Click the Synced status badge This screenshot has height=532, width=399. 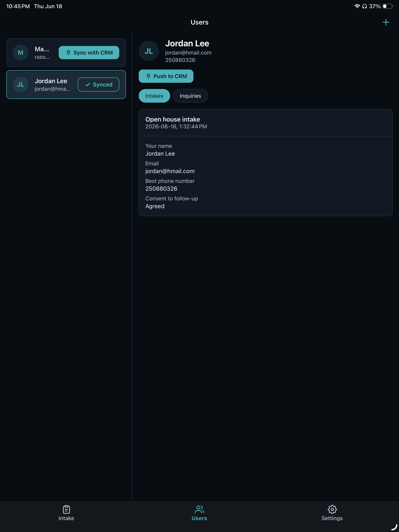(x=98, y=85)
